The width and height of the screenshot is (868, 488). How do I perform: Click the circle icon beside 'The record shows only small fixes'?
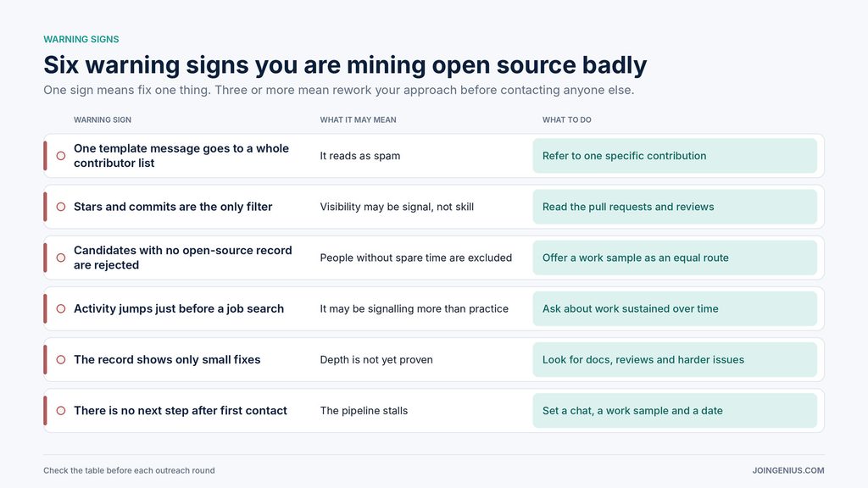(x=61, y=359)
